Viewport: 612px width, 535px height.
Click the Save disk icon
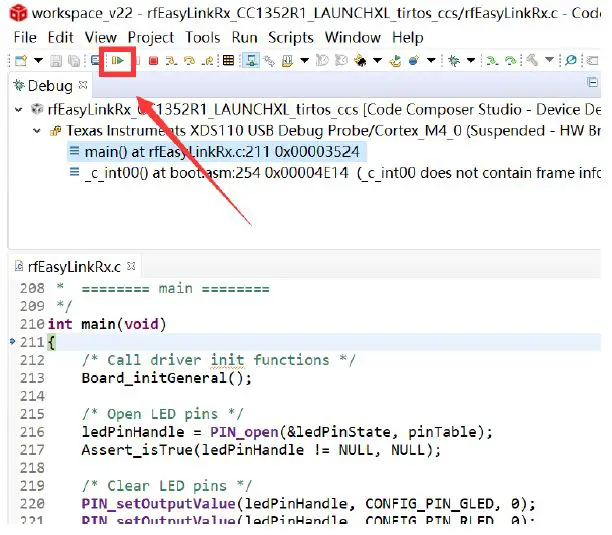(56, 61)
